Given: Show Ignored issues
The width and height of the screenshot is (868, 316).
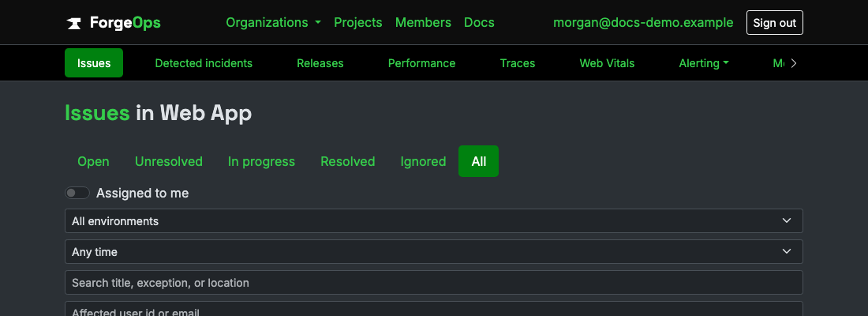Looking at the screenshot, I should click(423, 161).
